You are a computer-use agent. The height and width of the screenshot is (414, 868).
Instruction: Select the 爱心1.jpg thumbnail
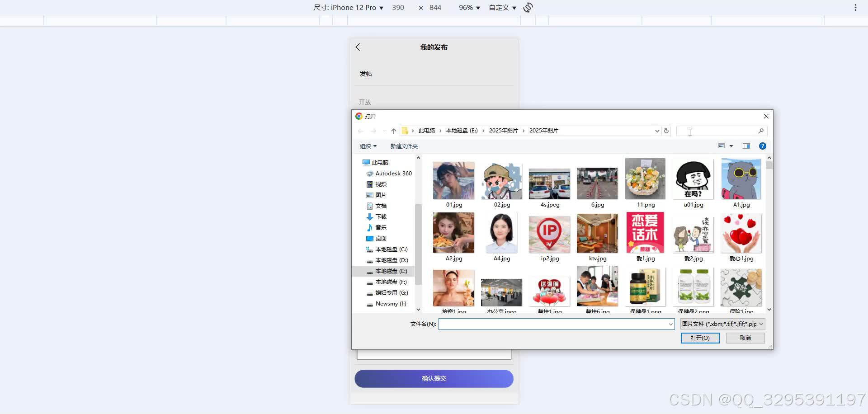point(741,233)
